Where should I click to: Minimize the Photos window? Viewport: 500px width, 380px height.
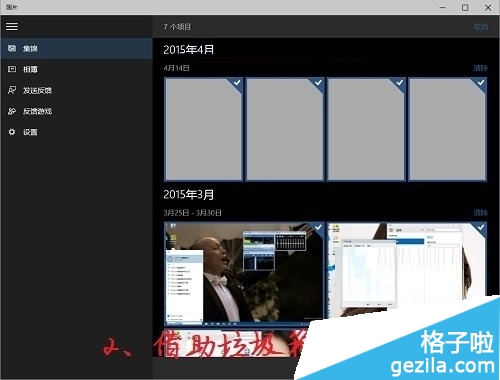click(442, 7)
